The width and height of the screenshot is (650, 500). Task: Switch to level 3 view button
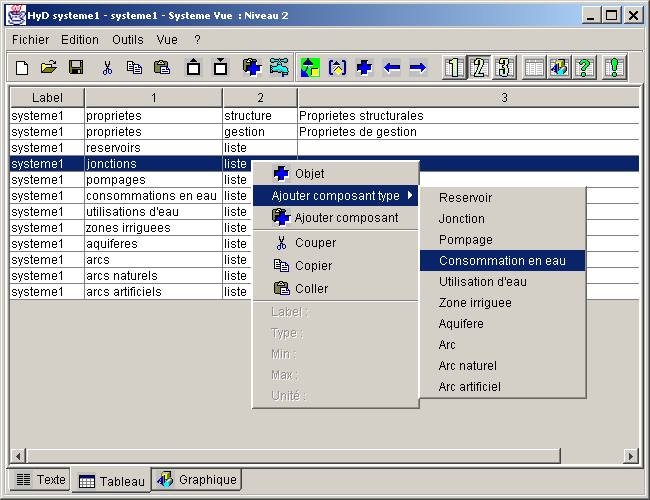coord(504,68)
